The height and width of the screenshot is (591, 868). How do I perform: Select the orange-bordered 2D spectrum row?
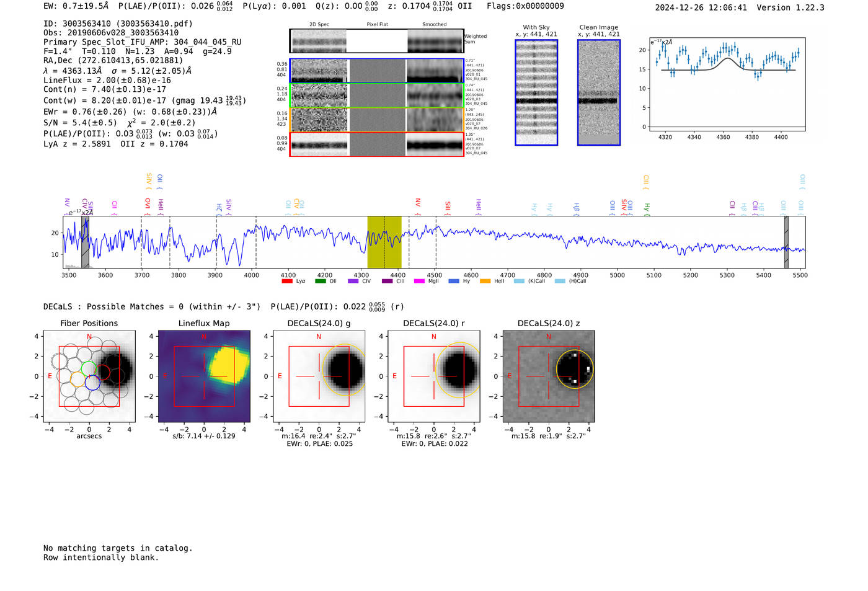pos(377,120)
